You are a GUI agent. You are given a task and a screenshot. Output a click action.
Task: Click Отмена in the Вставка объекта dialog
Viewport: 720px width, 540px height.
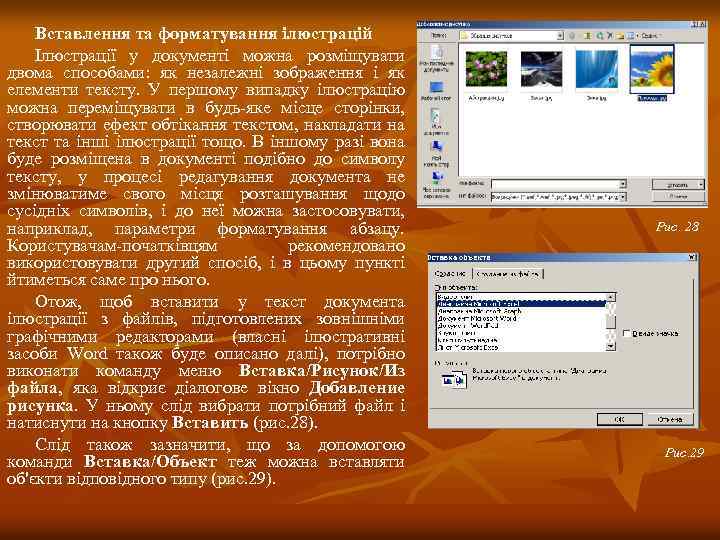coord(670,419)
